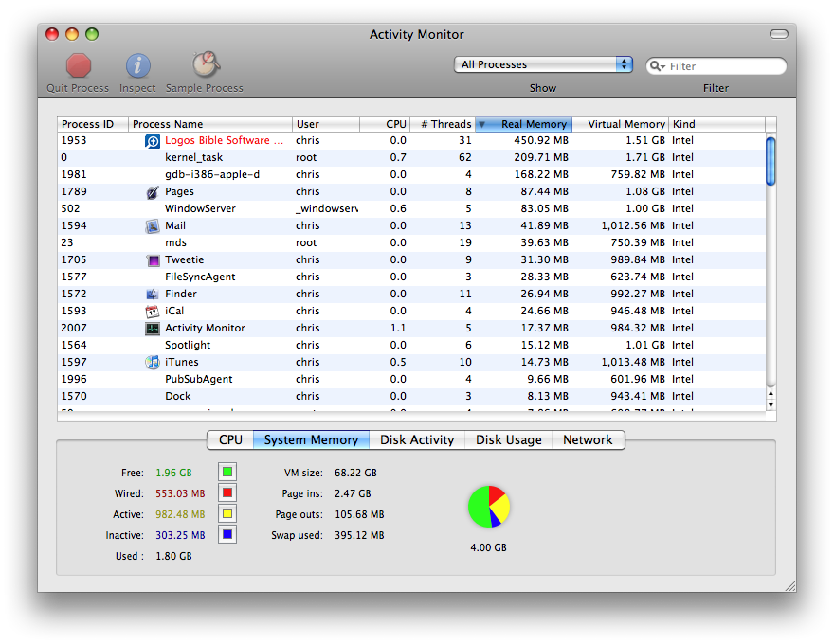Click the scrollbar down arrow
This screenshot has height=644, width=834.
click(x=771, y=405)
